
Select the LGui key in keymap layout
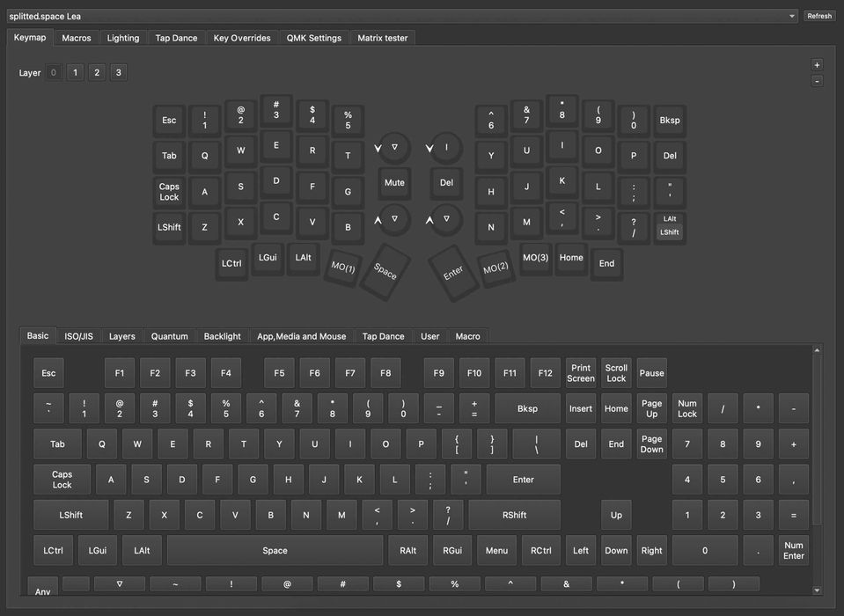[268, 258]
